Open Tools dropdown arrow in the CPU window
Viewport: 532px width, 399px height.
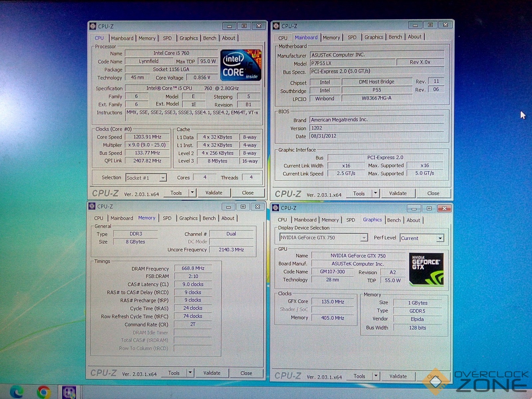pos(192,193)
